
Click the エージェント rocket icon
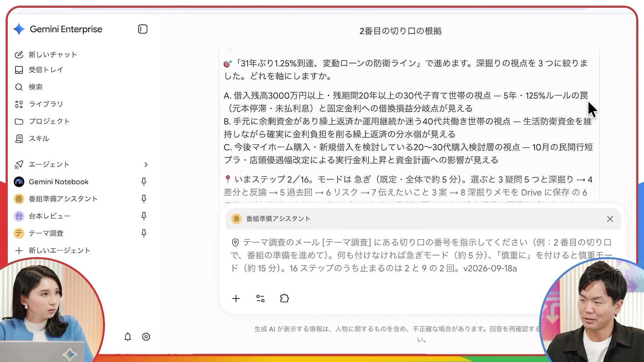click(19, 165)
